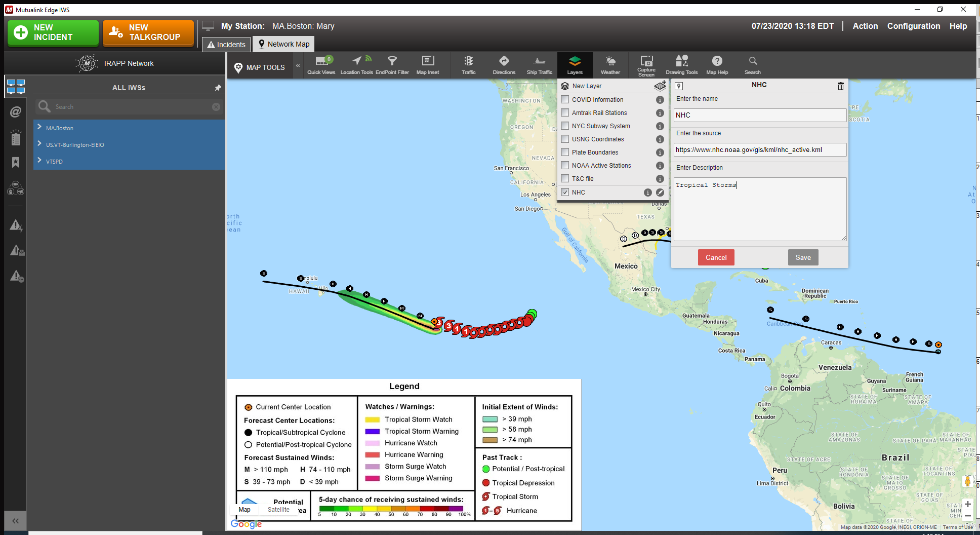
Task: Open Quick Views tool
Action: point(321,66)
